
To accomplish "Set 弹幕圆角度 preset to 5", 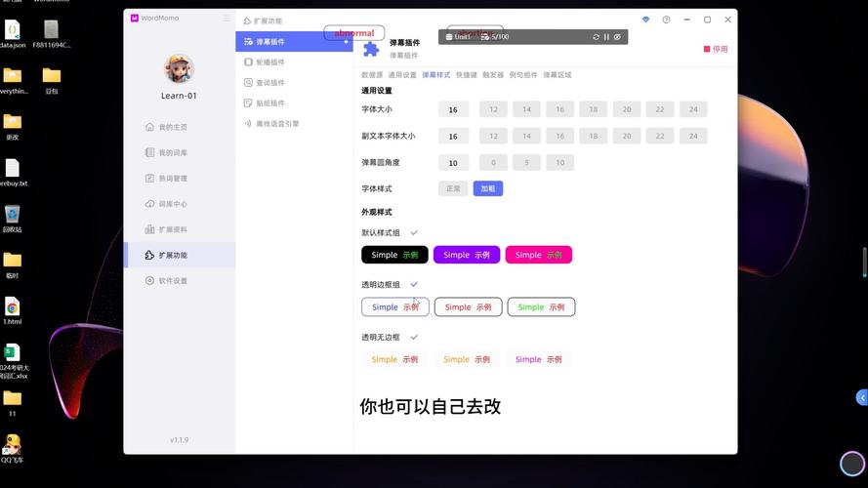I will [x=526, y=163].
